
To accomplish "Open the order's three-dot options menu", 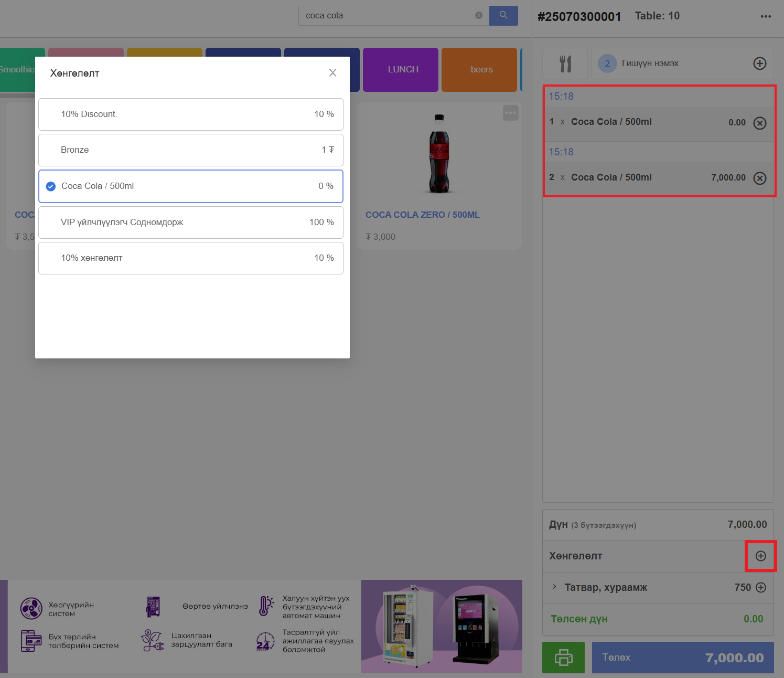I will click(x=766, y=16).
